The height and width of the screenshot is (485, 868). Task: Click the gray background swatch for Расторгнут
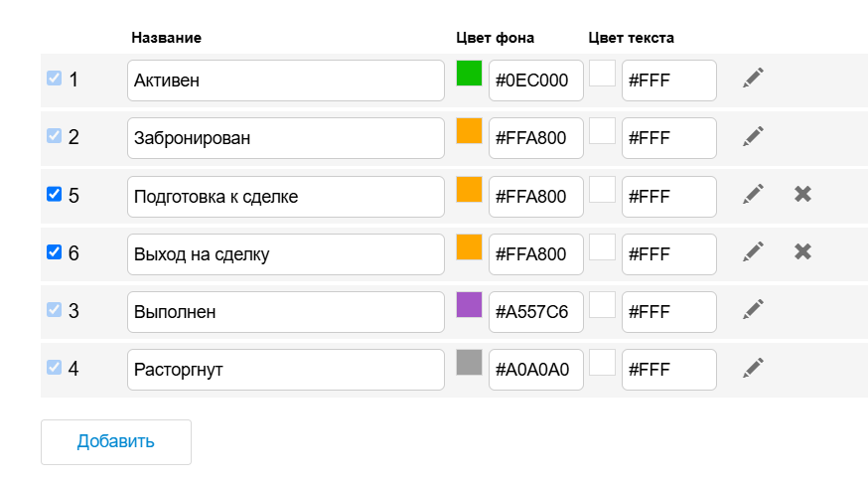point(469,363)
